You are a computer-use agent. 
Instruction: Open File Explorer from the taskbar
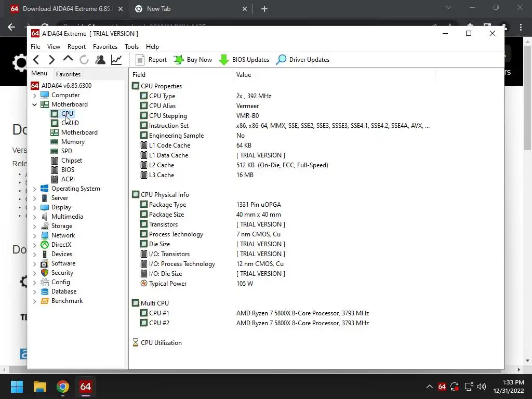39,387
